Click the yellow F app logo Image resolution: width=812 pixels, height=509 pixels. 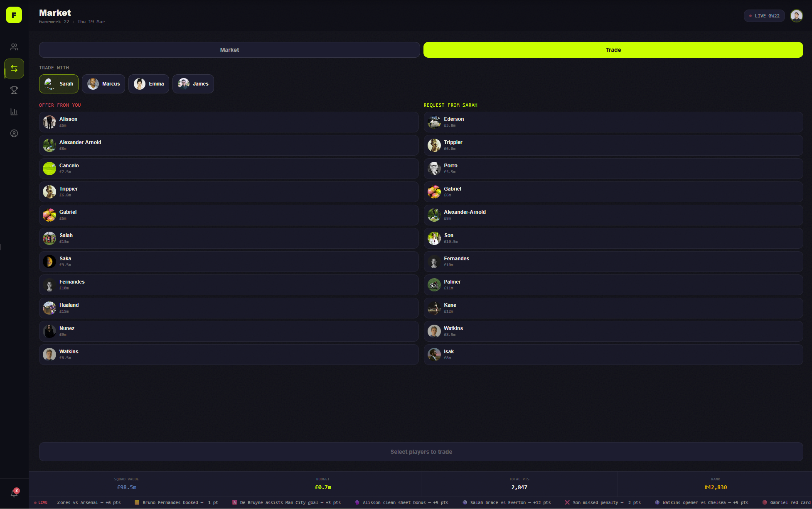[14, 15]
